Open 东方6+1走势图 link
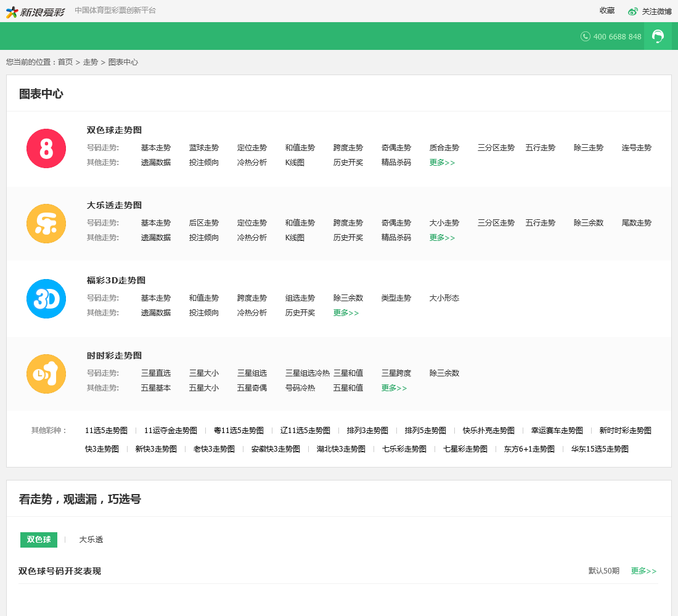 (529, 449)
